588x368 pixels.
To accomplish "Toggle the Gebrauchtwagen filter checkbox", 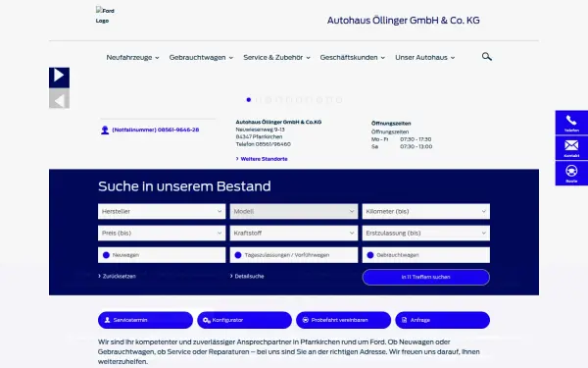I will [x=370, y=255].
